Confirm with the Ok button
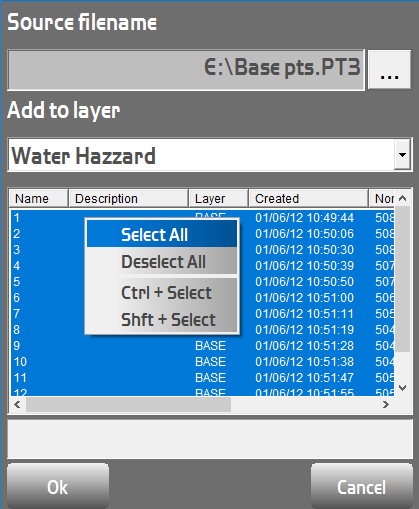Viewport: 419px width, 509px height. pos(58,487)
